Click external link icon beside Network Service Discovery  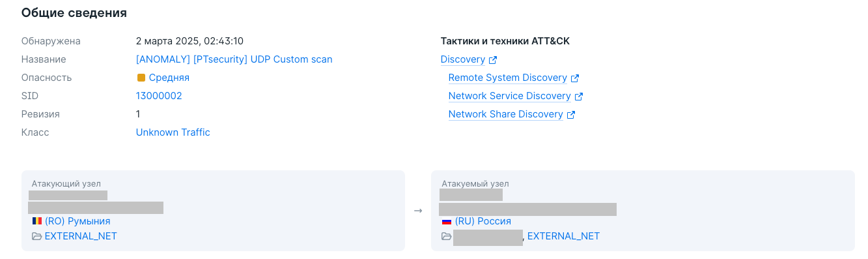(x=579, y=97)
